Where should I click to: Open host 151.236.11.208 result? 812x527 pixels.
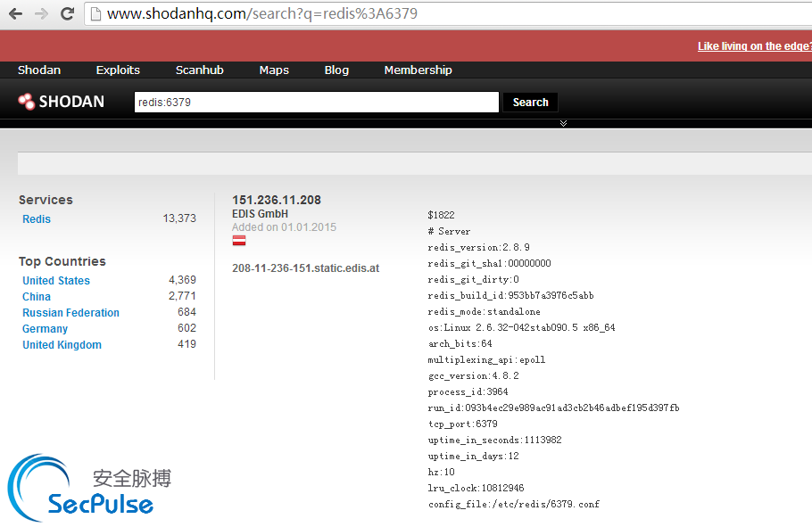point(277,200)
